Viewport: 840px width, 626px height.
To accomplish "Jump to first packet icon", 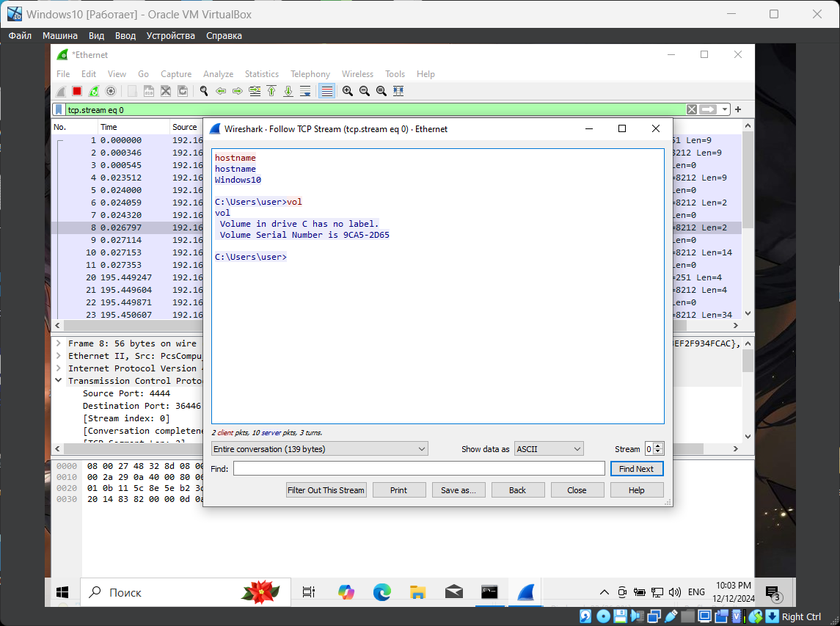I will click(x=271, y=91).
